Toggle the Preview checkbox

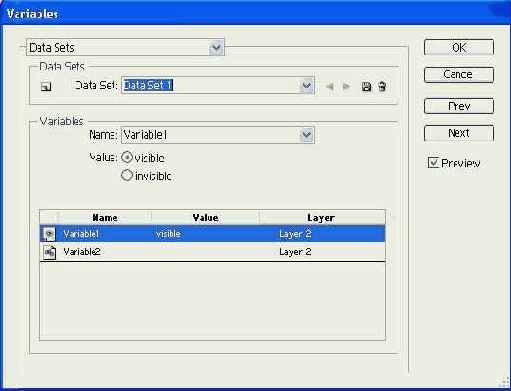click(433, 163)
